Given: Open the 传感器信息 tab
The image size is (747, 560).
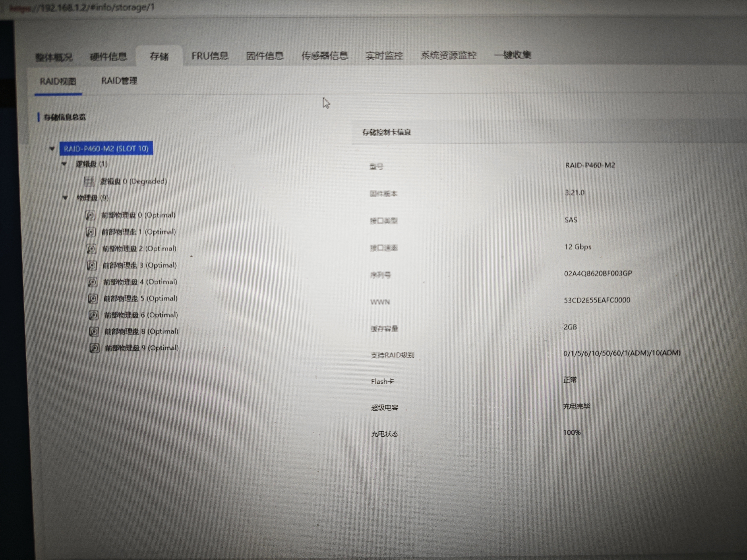Looking at the screenshot, I should [x=324, y=56].
